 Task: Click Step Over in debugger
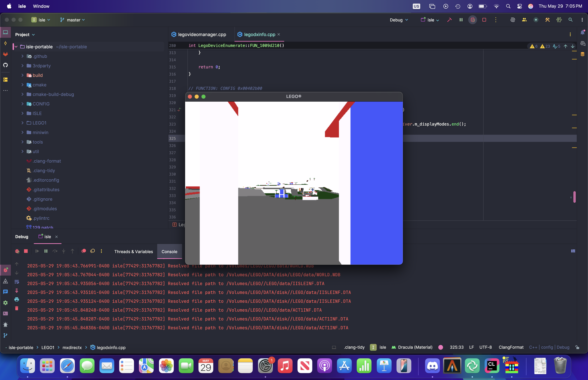[x=55, y=251]
